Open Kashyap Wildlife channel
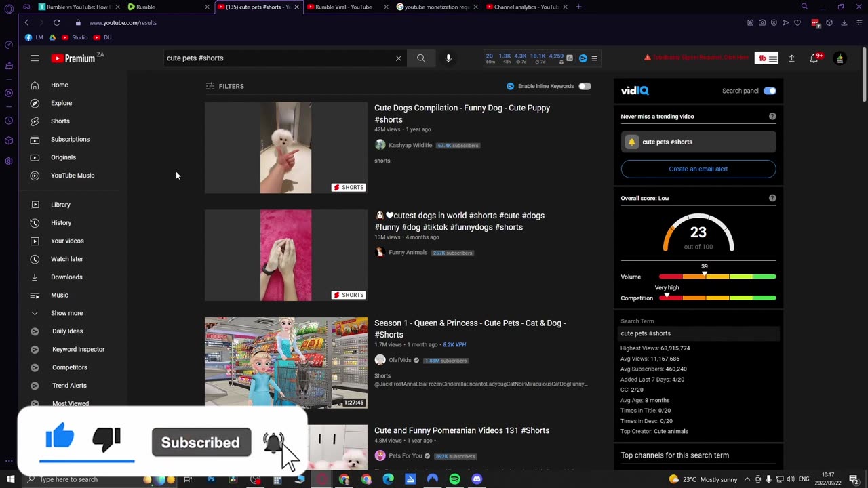868x488 pixels. pyautogui.click(x=410, y=146)
